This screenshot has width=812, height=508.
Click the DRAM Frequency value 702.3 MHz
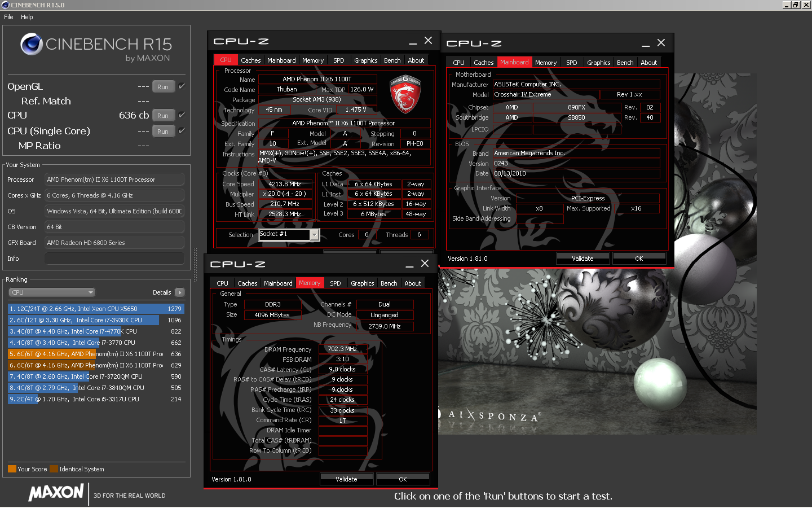click(x=343, y=349)
